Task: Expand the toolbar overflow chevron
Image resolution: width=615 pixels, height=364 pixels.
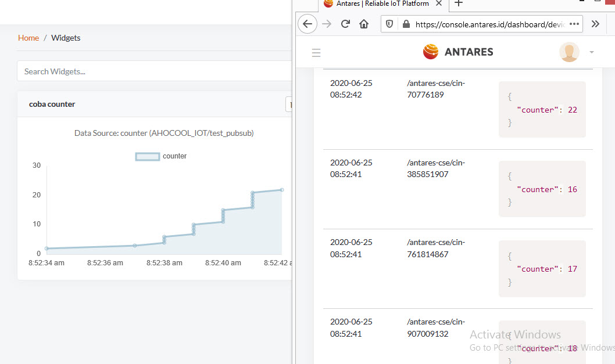Action: coord(595,24)
